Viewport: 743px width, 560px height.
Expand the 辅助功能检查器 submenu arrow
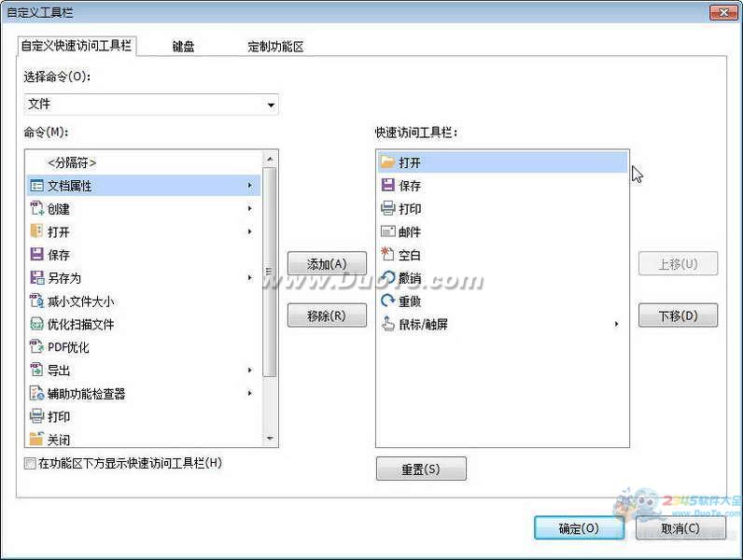tap(250, 393)
